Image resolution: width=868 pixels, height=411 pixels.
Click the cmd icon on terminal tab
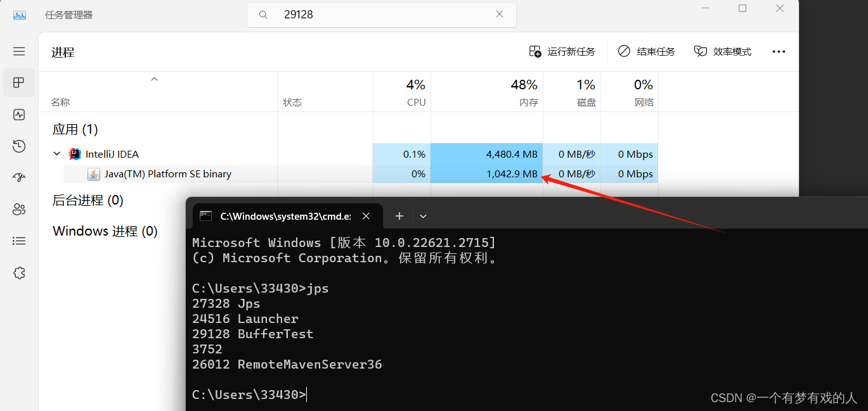pos(205,216)
